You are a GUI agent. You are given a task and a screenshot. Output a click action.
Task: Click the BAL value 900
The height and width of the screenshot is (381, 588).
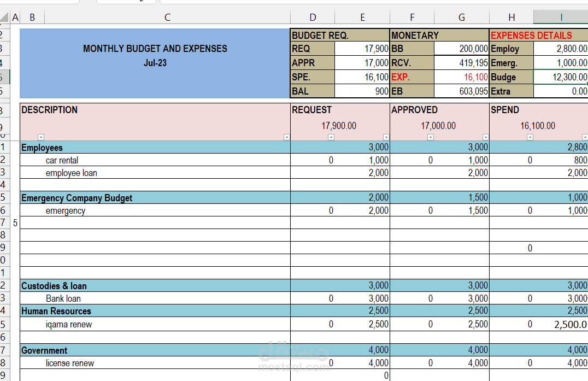click(x=362, y=91)
